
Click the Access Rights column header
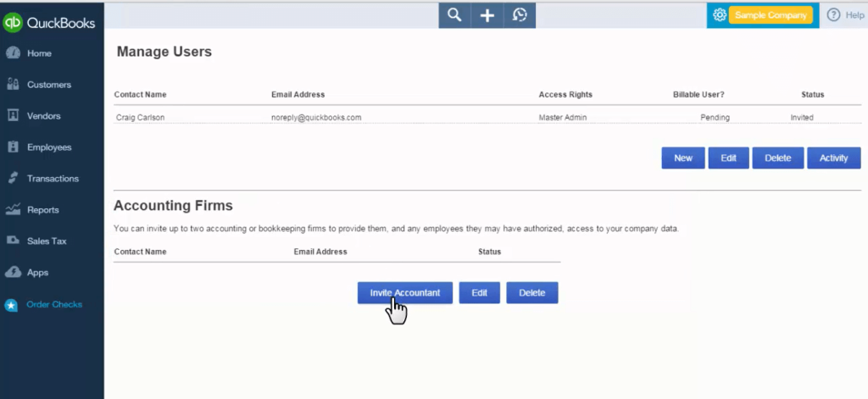(x=565, y=95)
